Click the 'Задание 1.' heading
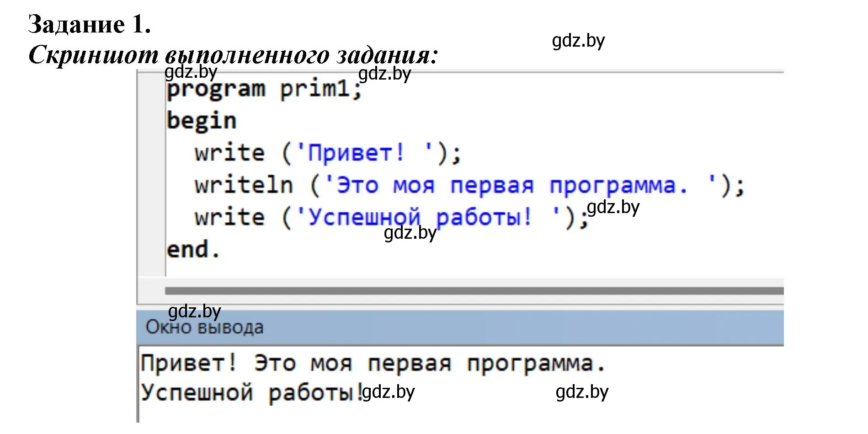Screen dimensions: 868x434 (90, 24)
